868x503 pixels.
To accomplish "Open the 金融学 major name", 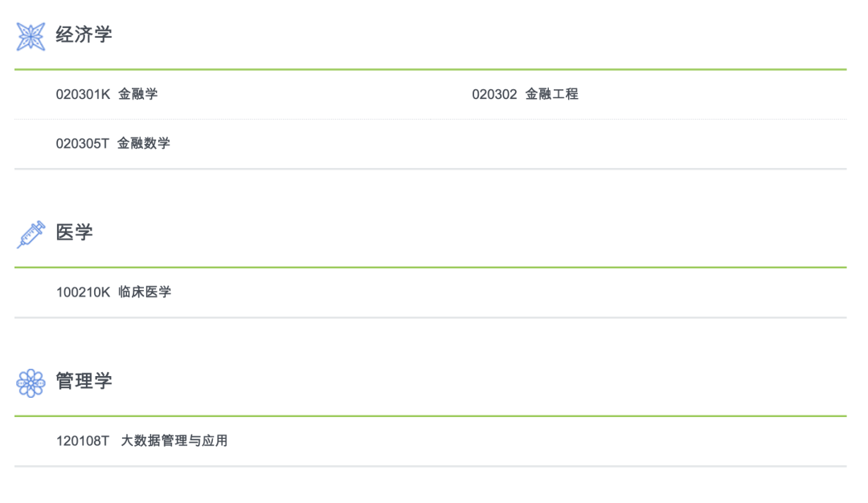I will click(x=138, y=95).
